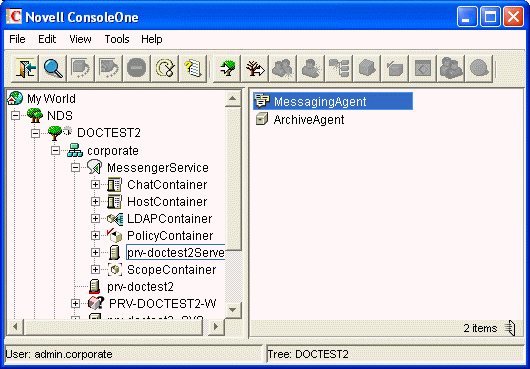Open Find with the magnifying glass icon
The height and width of the screenshot is (369, 530).
(53, 69)
